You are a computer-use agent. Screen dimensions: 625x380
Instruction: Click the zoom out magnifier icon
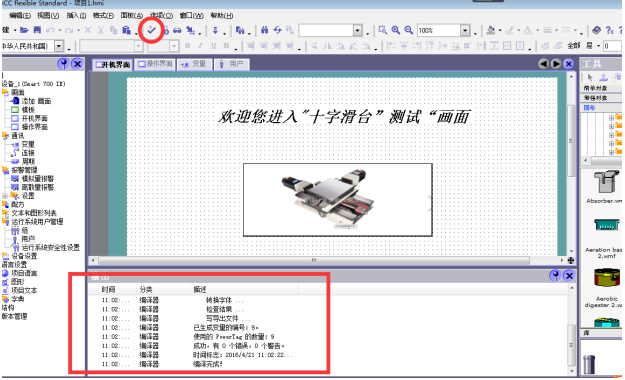click(x=409, y=30)
